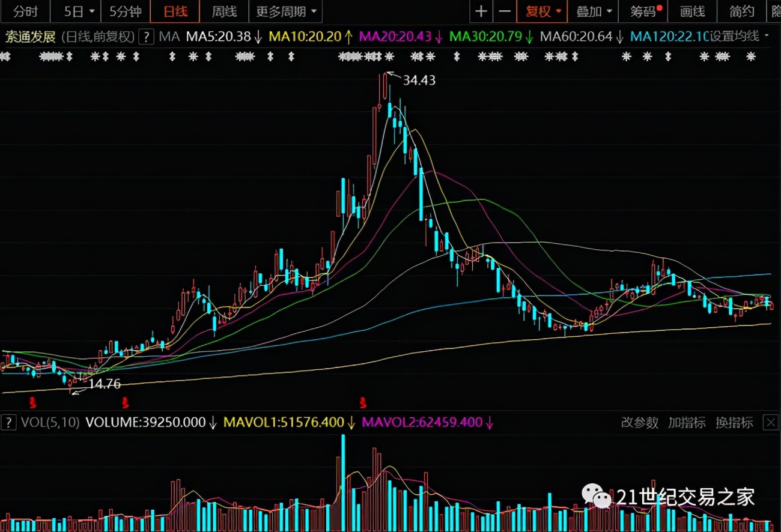Viewport: 781px width, 532px height.
Task: Open the 叠加 overlay dropdown
Action: (x=595, y=11)
